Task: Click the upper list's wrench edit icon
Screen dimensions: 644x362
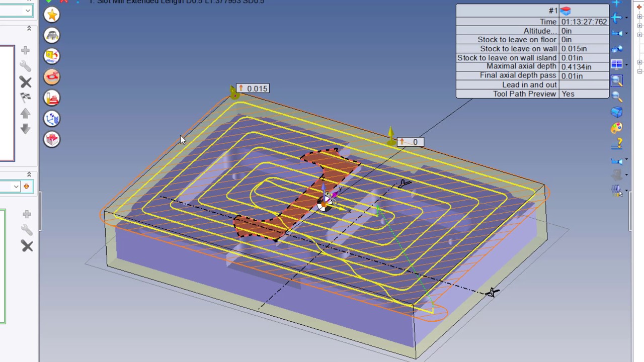Action: coord(25,66)
